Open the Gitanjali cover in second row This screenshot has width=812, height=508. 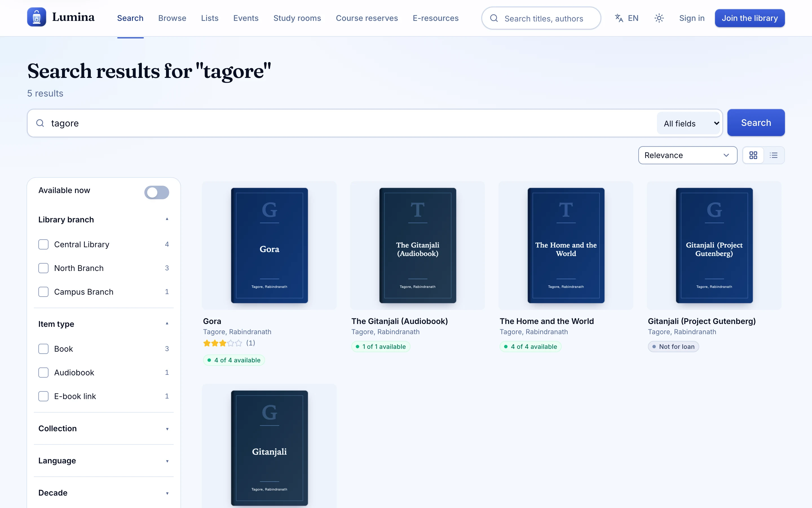point(270,448)
